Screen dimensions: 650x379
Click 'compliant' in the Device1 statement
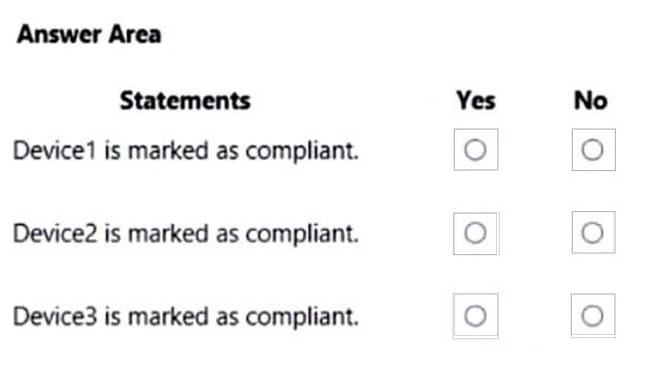point(302,151)
